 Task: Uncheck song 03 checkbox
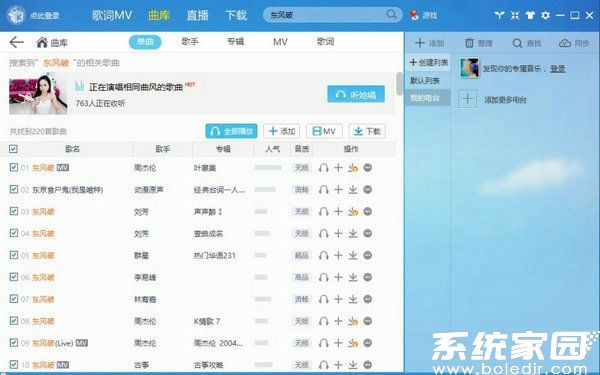coord(14,211)
